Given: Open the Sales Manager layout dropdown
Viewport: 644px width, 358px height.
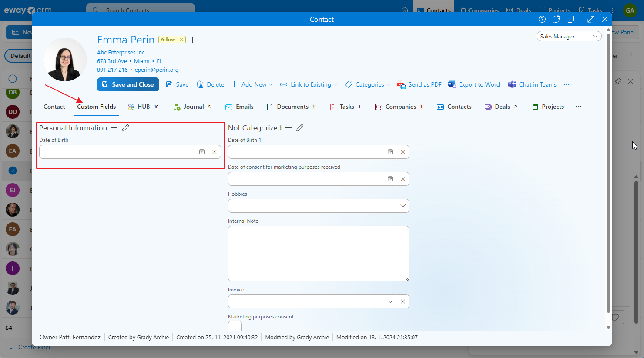Looking at the screenshot, I should [x=569, y=37].
